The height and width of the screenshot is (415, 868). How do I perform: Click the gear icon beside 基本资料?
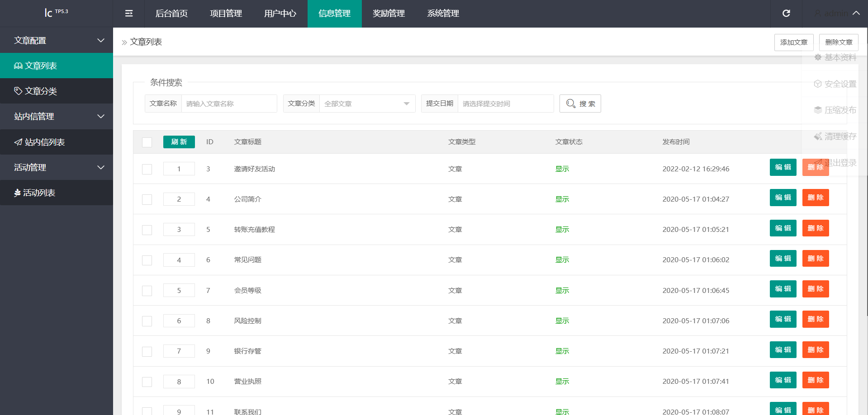[818, 57]
